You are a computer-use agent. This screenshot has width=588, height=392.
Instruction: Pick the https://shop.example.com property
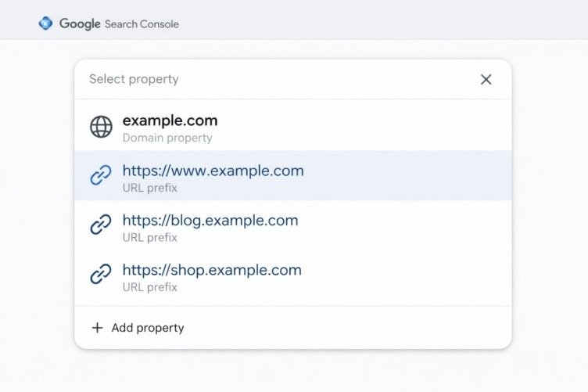[x=212, y=270]
